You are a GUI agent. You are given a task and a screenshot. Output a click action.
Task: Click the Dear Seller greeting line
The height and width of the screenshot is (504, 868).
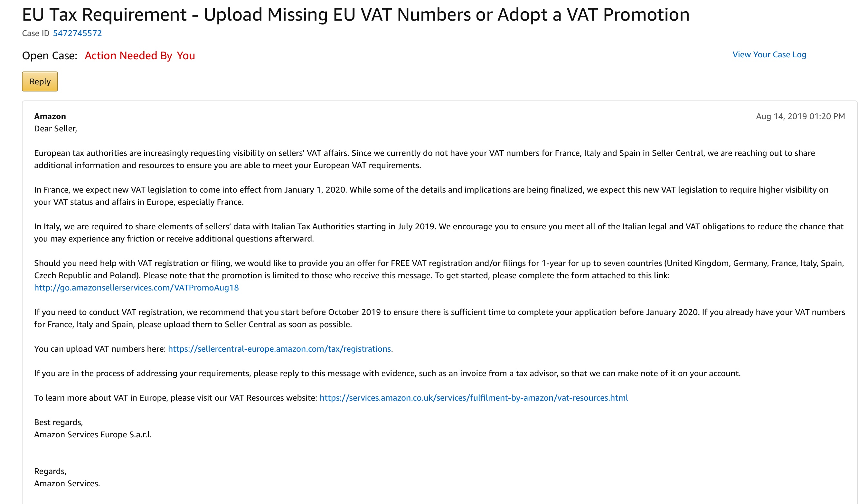coord(55,129)
